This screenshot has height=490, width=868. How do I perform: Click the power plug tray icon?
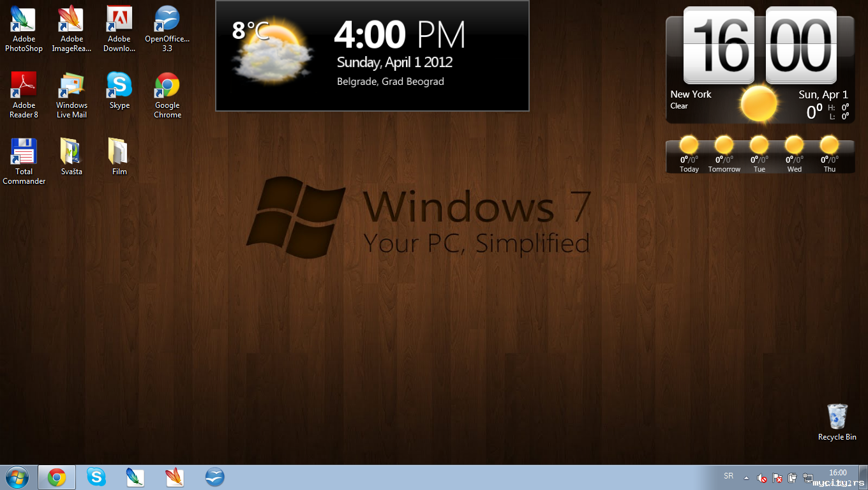coord(793,478)
